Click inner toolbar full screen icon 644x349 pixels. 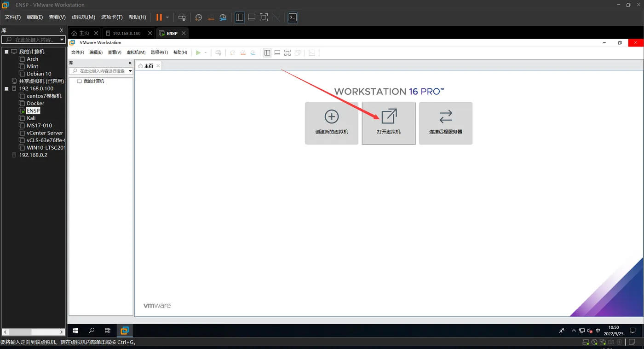click(287, 52)
